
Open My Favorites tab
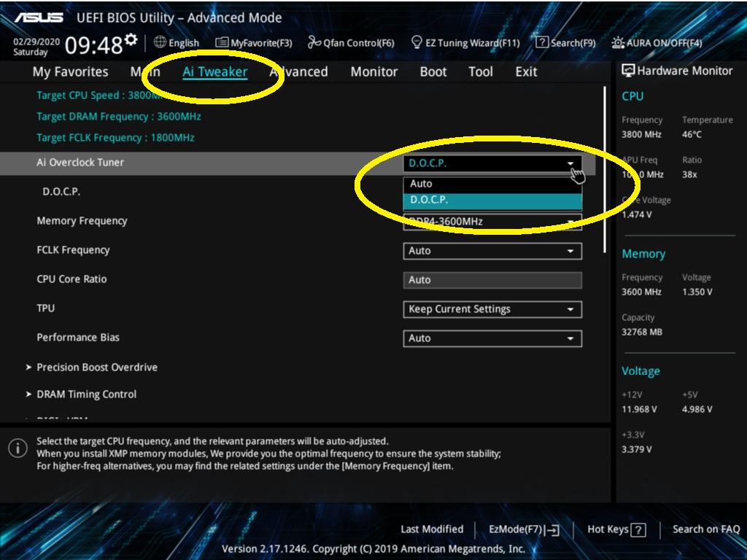point(71,72)
